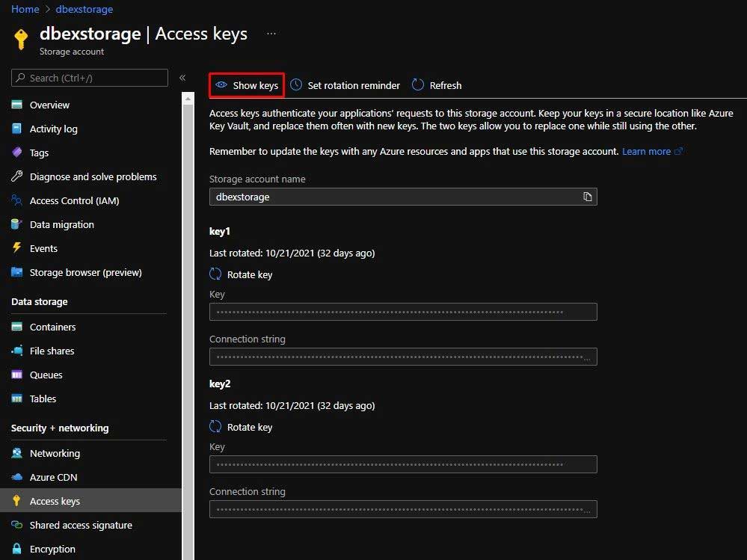
Task: Click the Events lightning bolt icon
Action: click(x=16, y=247)
